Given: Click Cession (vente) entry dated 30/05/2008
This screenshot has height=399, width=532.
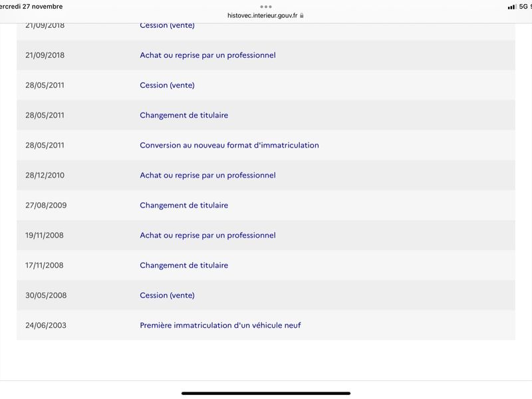Looking at the screenshot, I should (x=167, y=295).
